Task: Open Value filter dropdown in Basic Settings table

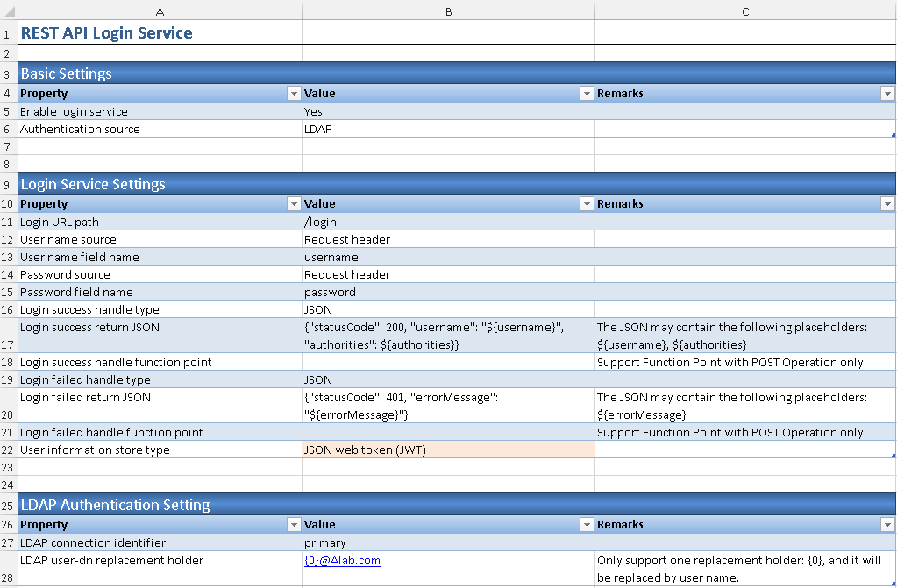Action: 586,94
